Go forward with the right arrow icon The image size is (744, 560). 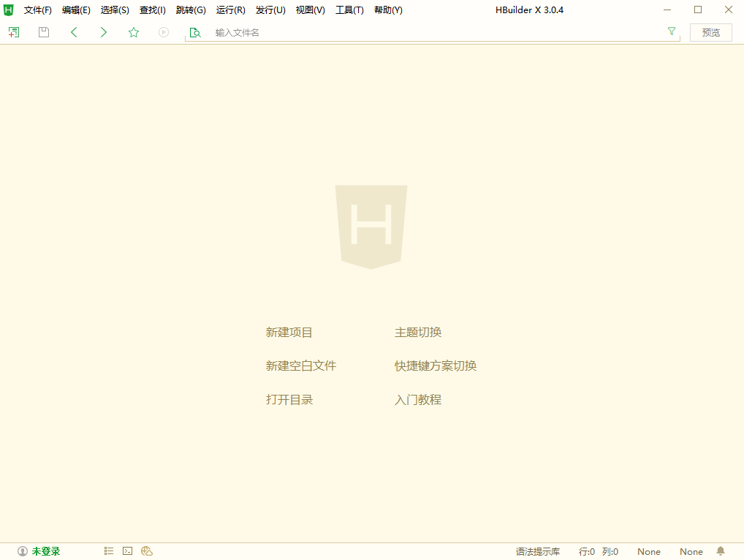pyautogui.click(x=104, y=32)
